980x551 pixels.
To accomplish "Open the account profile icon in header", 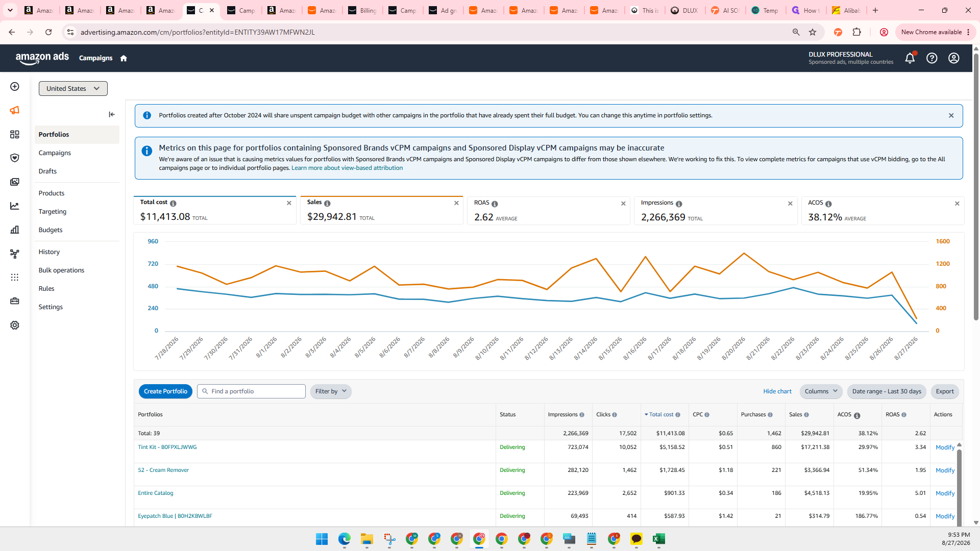I will pyautogui.click(x=954, y=58).
